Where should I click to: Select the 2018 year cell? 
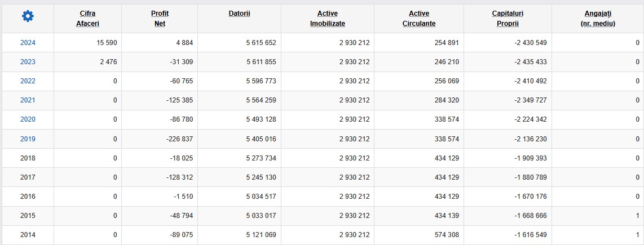coord(28,158)
